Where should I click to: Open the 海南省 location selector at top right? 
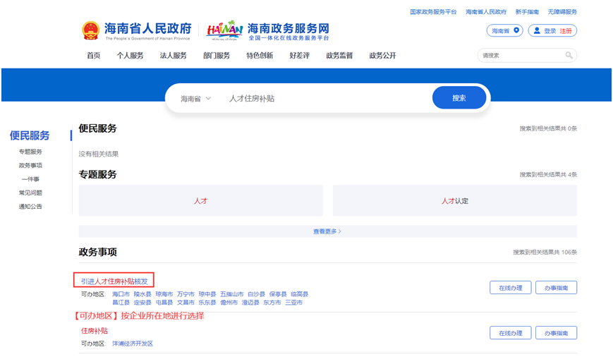[x=504, y=30]
